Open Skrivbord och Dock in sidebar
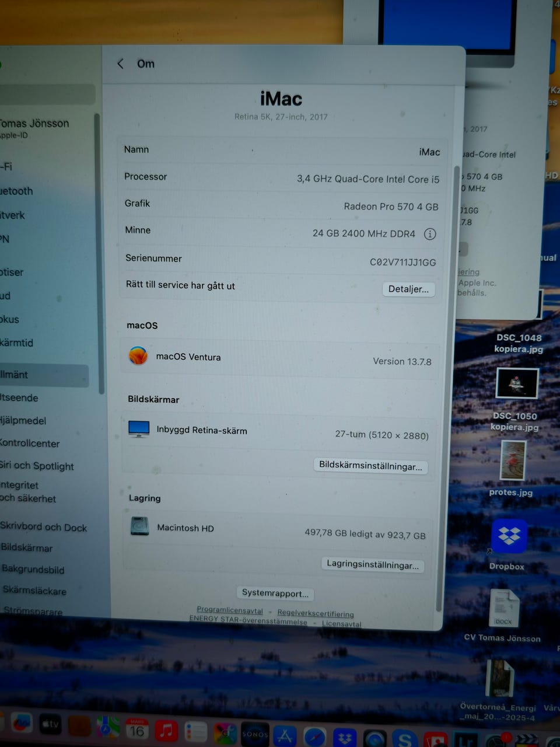The width and height of the screenshot is (560, 747). (x=44, y=527)
